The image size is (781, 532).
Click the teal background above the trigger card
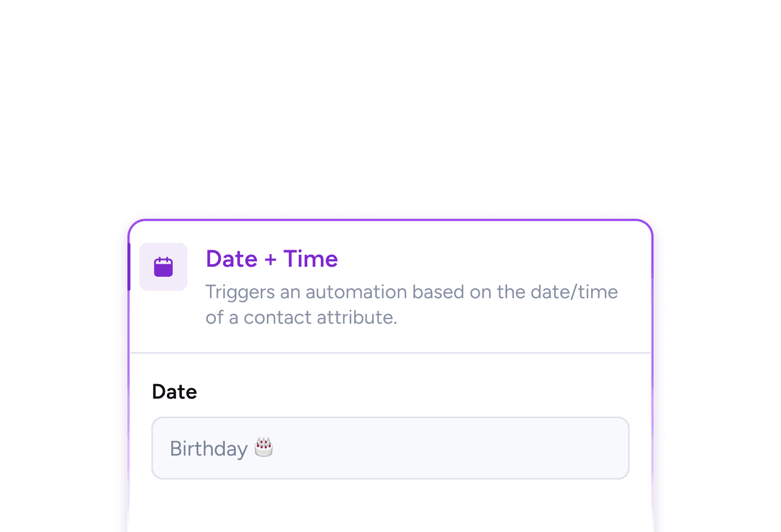click(x=390, y=100)
